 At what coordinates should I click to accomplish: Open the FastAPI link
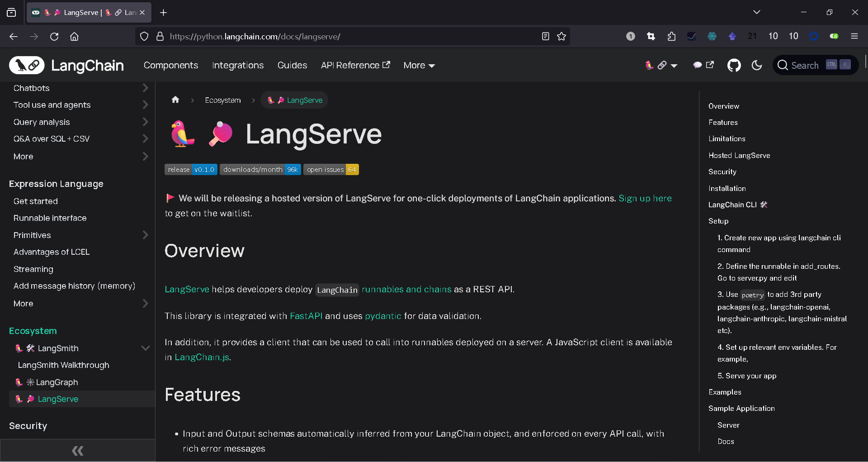coord(306,316)
